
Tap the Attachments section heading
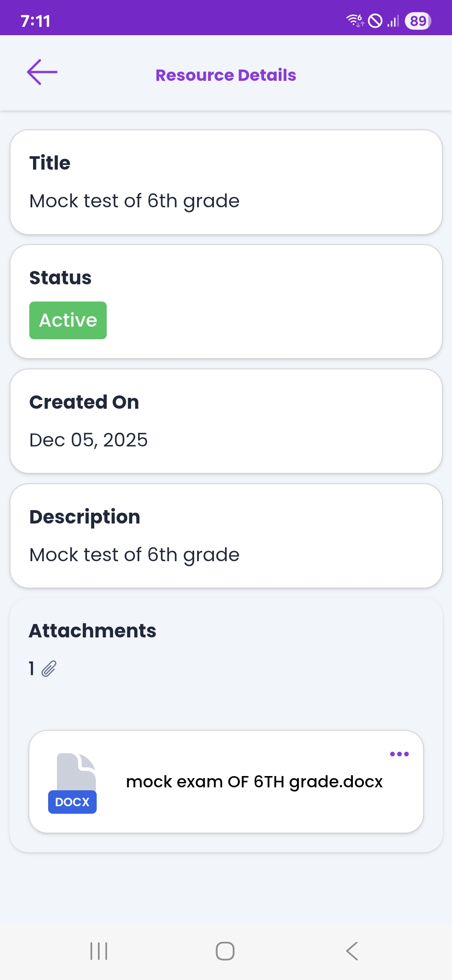92,631
